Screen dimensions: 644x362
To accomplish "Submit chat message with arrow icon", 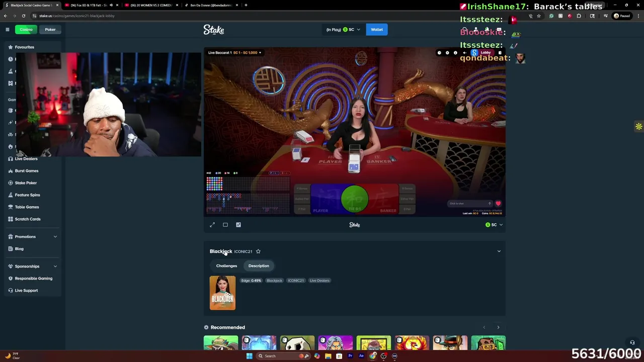I will (x=490, y=204).
